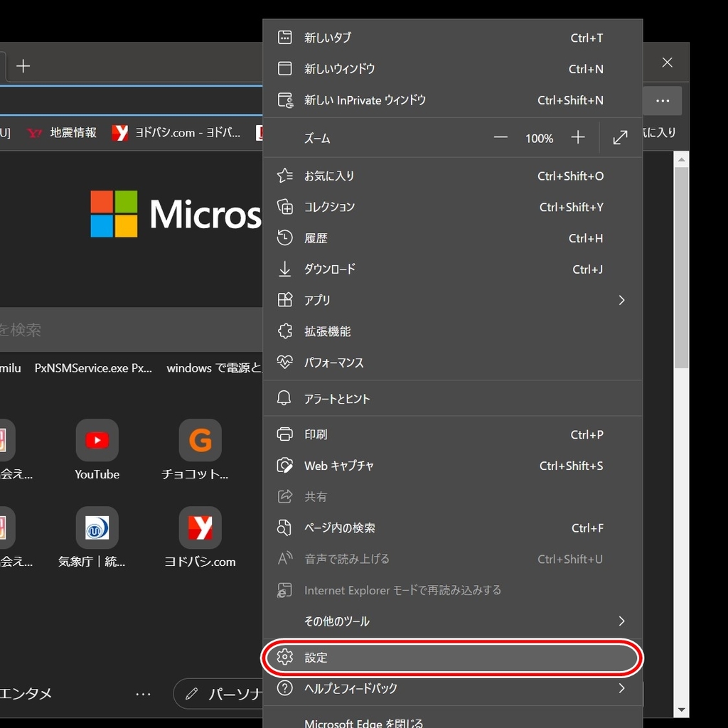Screen dimensions: 728x728
Task: Zoom out with the minus button
Action: coord(500,138)
